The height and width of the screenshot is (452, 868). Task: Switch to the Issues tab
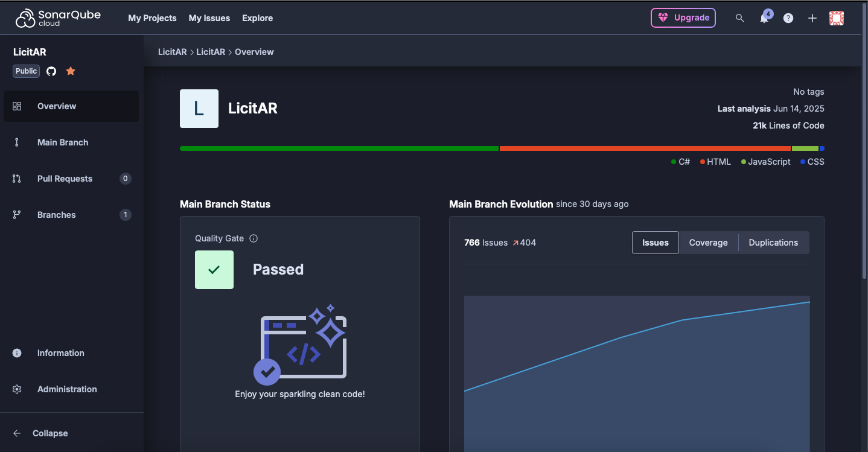pyautogui.click(x=656, y=243)
